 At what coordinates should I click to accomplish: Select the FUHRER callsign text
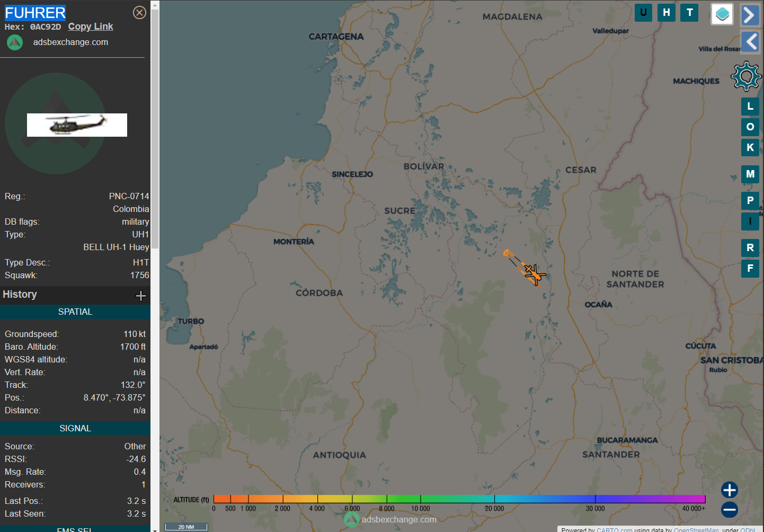click(x=35, y=13)
